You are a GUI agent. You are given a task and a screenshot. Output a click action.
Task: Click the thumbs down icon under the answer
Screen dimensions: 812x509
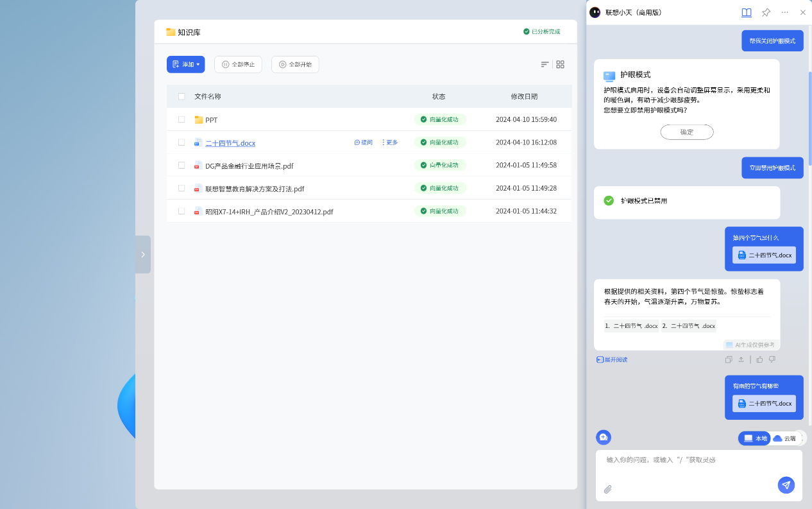pyautogui.click(x=772, y=359)
